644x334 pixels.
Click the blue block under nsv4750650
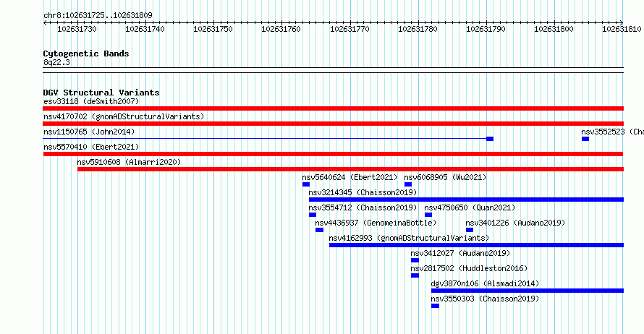[428, 215]
